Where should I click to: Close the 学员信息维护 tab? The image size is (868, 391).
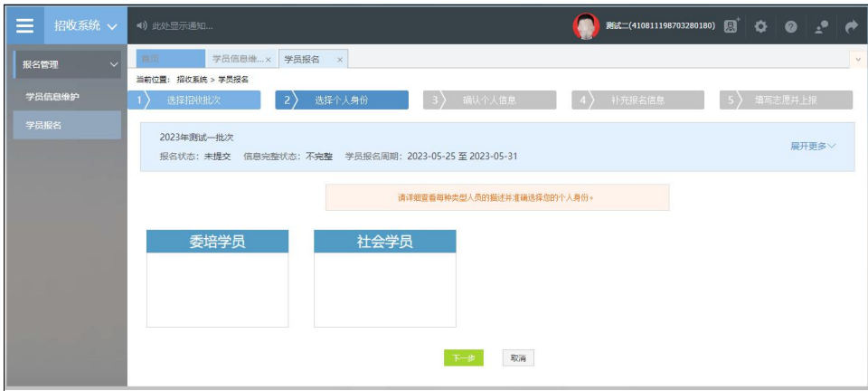tap(268, 60)
